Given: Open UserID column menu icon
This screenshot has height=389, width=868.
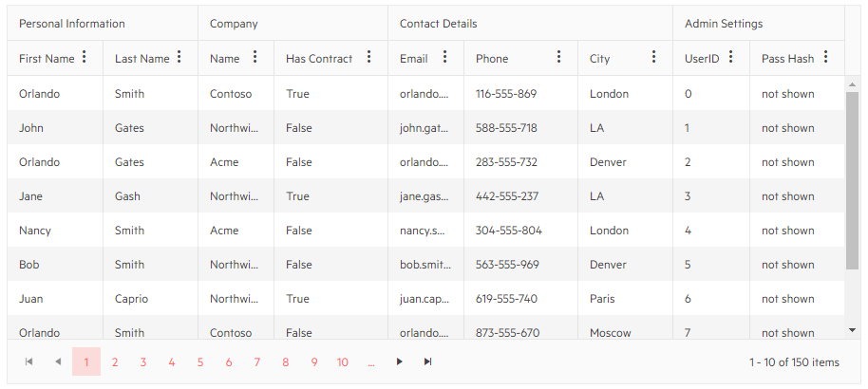Looking at the screenshot, I should (730, 58).
